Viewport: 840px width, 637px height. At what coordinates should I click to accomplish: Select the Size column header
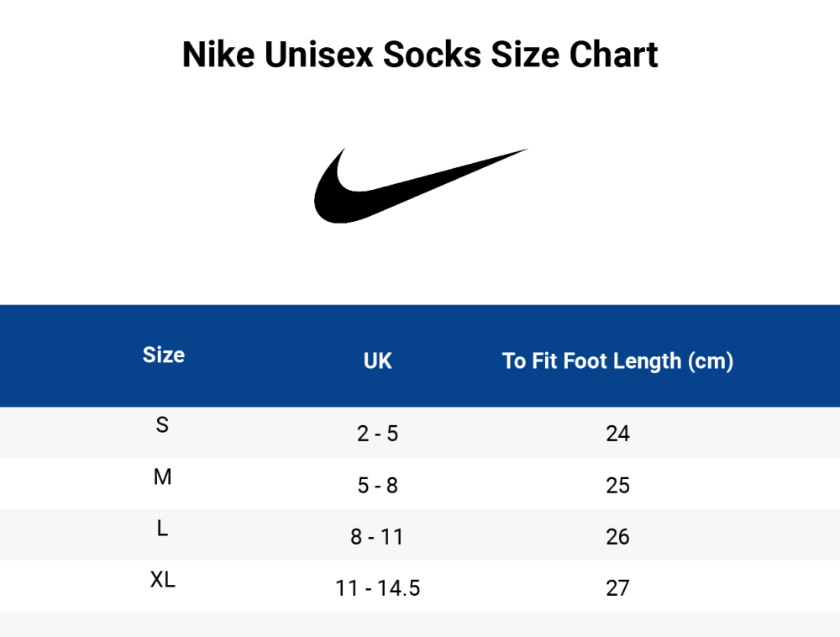point(164,355)
